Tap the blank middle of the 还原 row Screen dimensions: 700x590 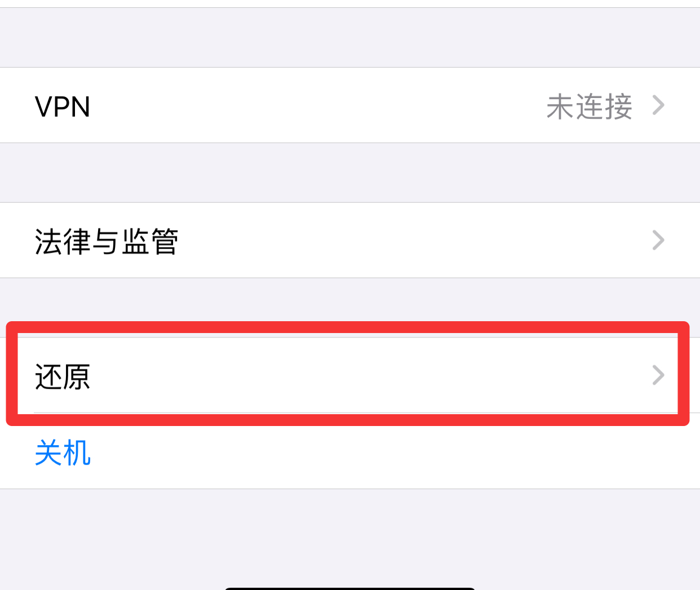click(x=366, y=375)
